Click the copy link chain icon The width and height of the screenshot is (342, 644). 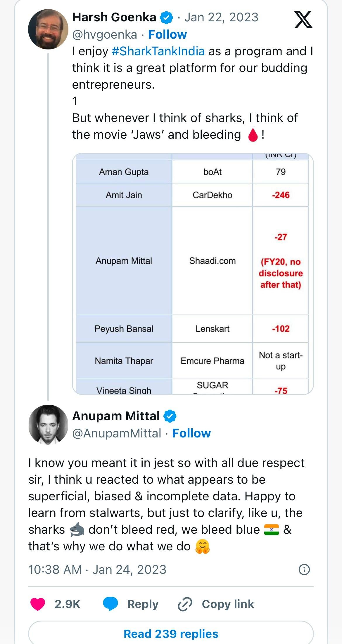click(x=185, y=604)
